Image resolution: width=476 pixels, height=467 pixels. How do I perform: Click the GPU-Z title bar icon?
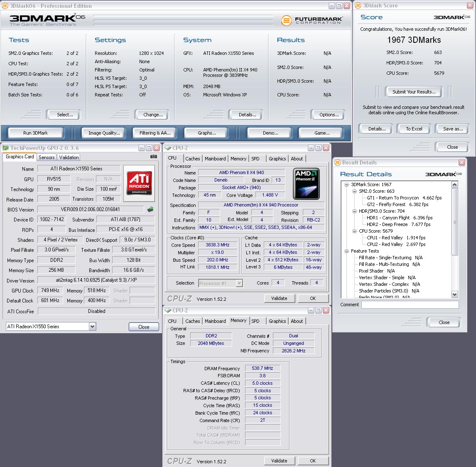5,148
